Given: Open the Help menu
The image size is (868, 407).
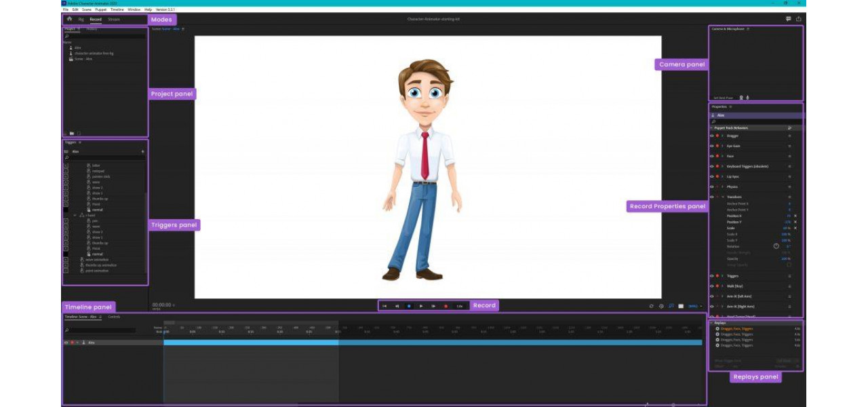Looking at the screenshot, I should pyautogui.click(x=148, y=9).
